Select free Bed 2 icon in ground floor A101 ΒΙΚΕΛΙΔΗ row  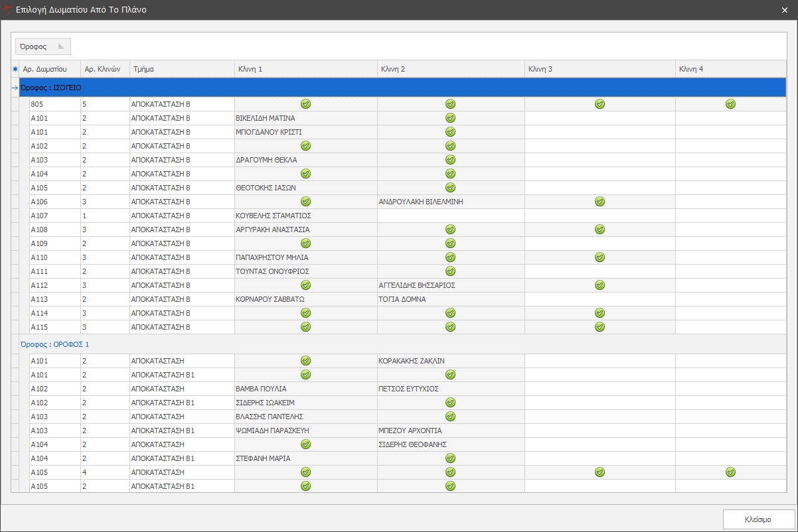(450, 118)
